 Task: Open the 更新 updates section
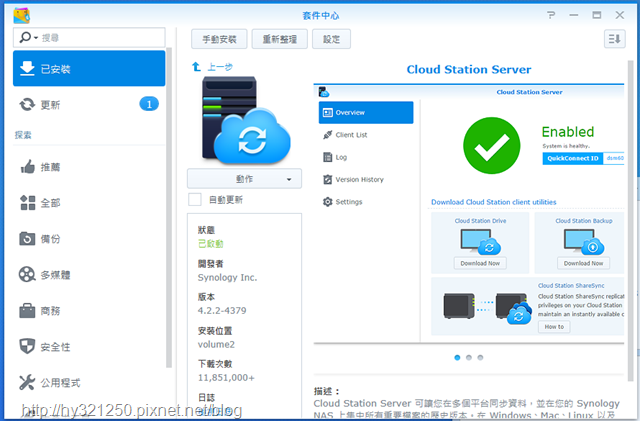89,105
